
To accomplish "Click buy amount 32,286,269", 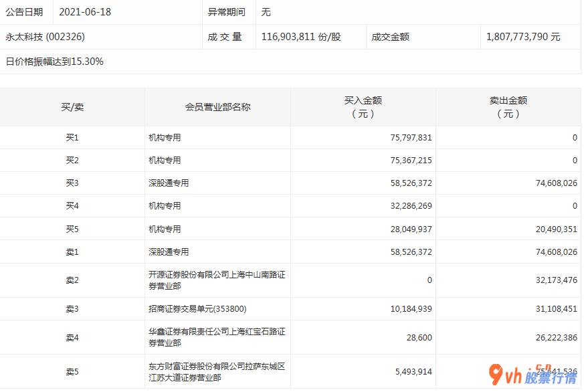I will 411,205.
